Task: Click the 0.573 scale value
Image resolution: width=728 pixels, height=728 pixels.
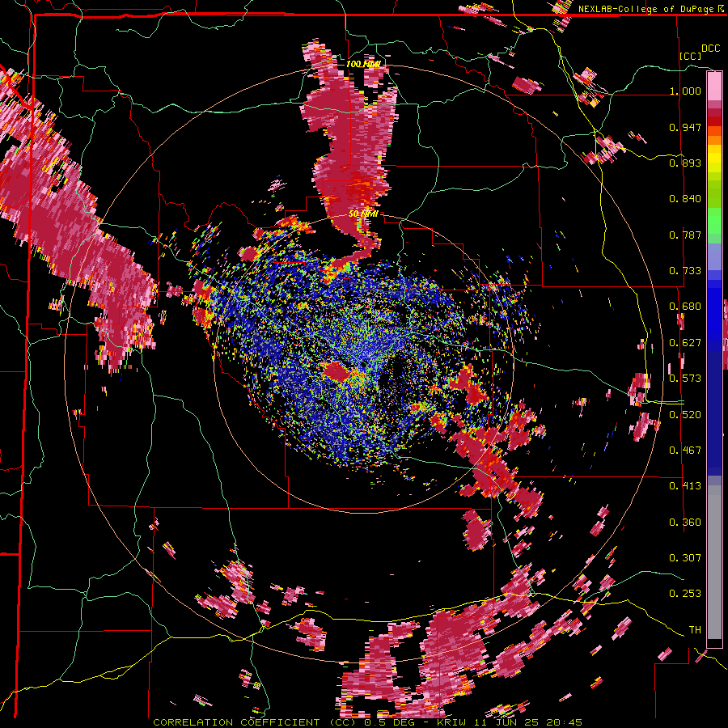Action: pos(685,379)
